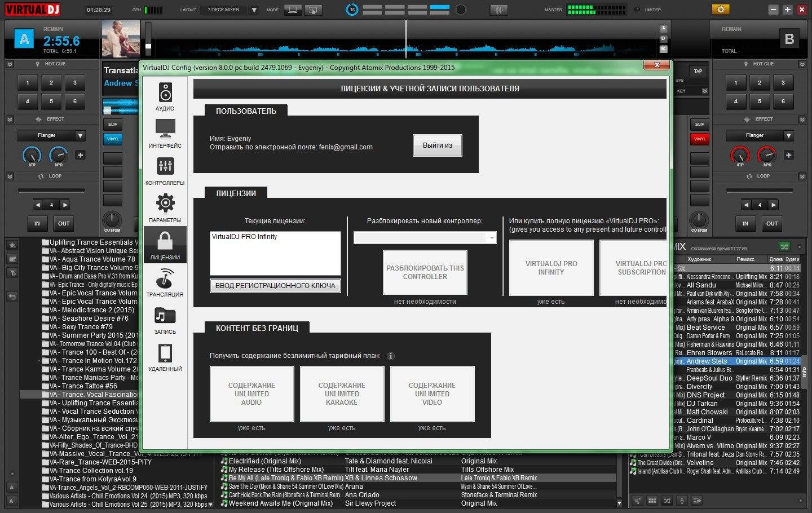Image resolution: width=812 pixels, height=513 pixels.
Task: Select the laptop mode icon in the top bar
Action: 293,10
